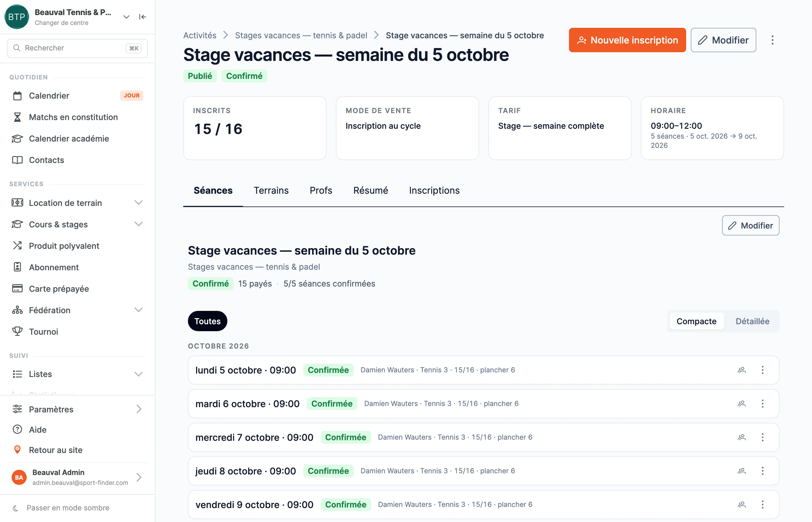Switch to the Terrains tab
The width and height of the screenshot is (812, 522).
click(x=271, y=191)
